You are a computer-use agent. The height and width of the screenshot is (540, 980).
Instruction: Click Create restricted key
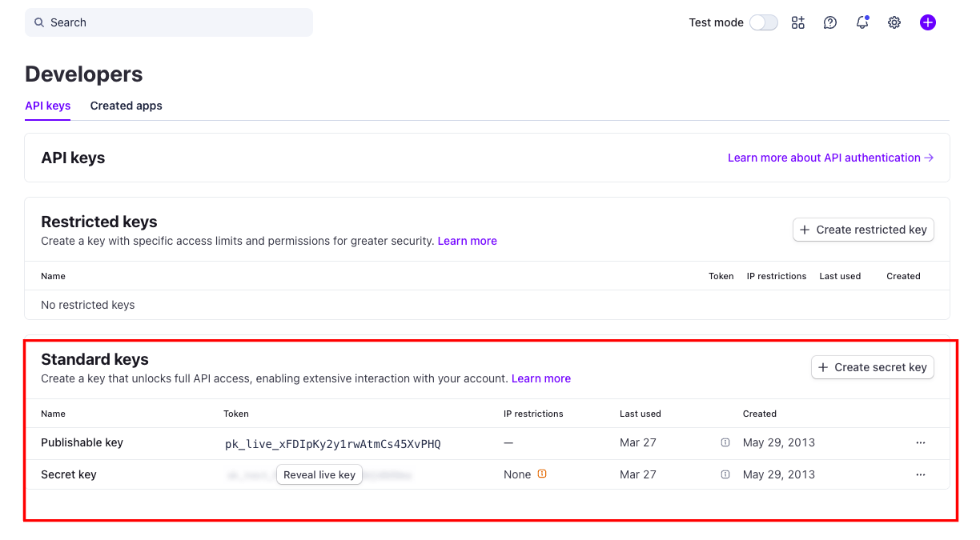point(863,230)
